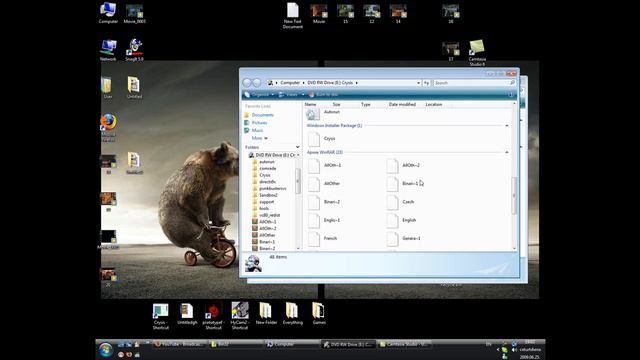The height and width of the screenshot is (360, 640).
Task: Sort by the Location column
Action: pyautogui.click(x=433, y=104)
